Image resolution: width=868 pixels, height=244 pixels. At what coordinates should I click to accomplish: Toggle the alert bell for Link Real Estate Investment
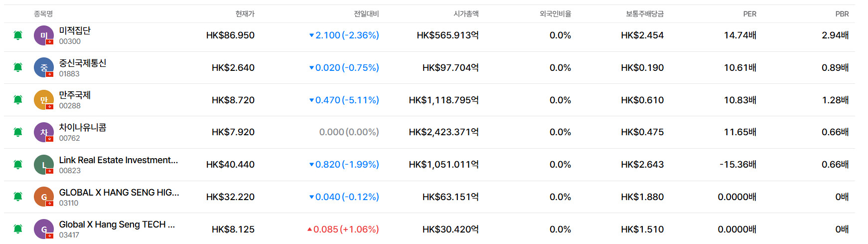pos(18,165)
